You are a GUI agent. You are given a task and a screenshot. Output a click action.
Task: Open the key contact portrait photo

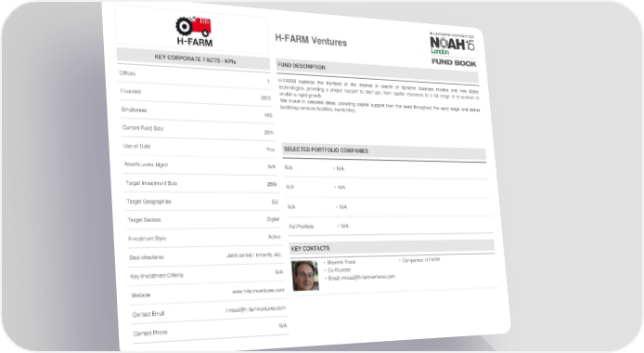point(305,275)
